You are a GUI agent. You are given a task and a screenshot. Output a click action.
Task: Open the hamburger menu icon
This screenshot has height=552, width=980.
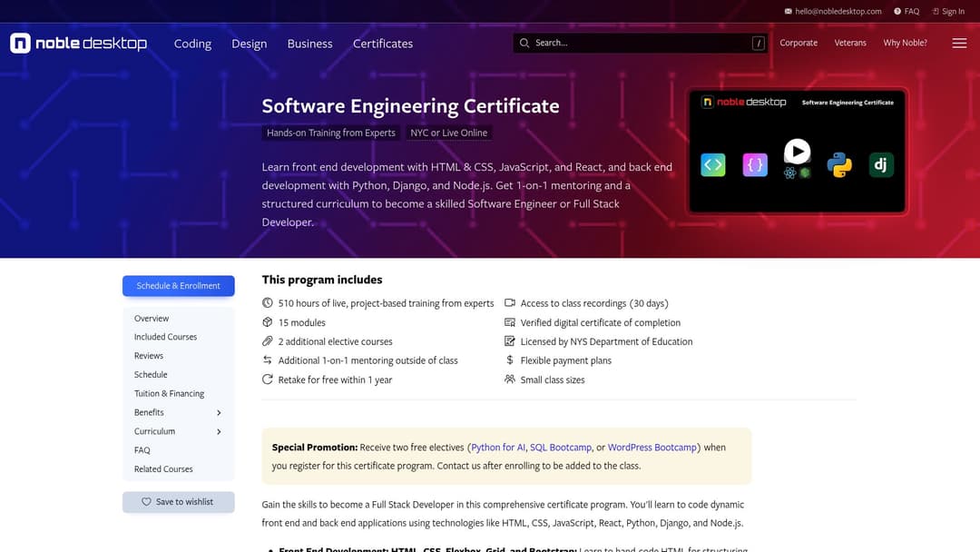click(959, 44)
